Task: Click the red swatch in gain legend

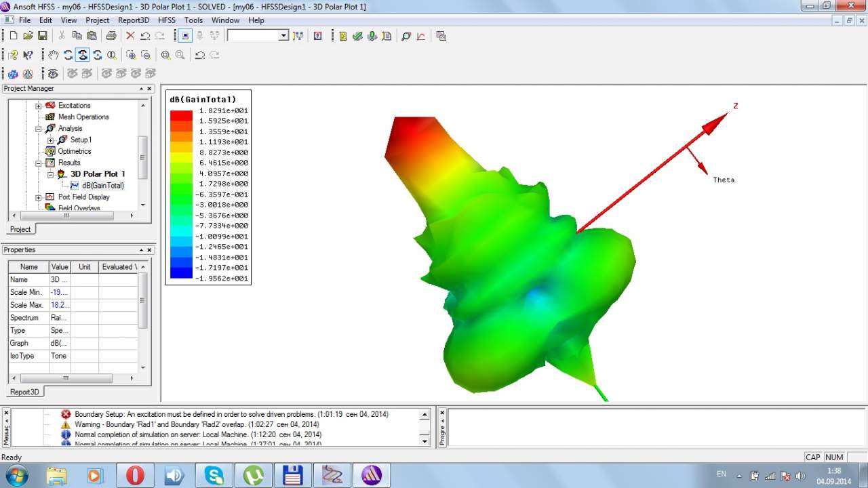Action: [x=181, y=116]
